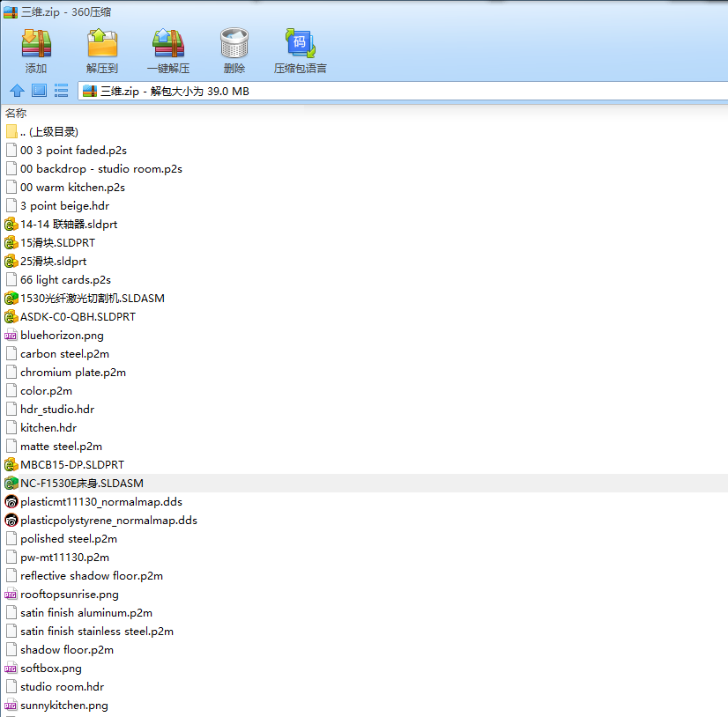Click the 删除 (Delete) trash icon
The height and width of the screenshot is (717, 728).
click(x=234, y=43)
